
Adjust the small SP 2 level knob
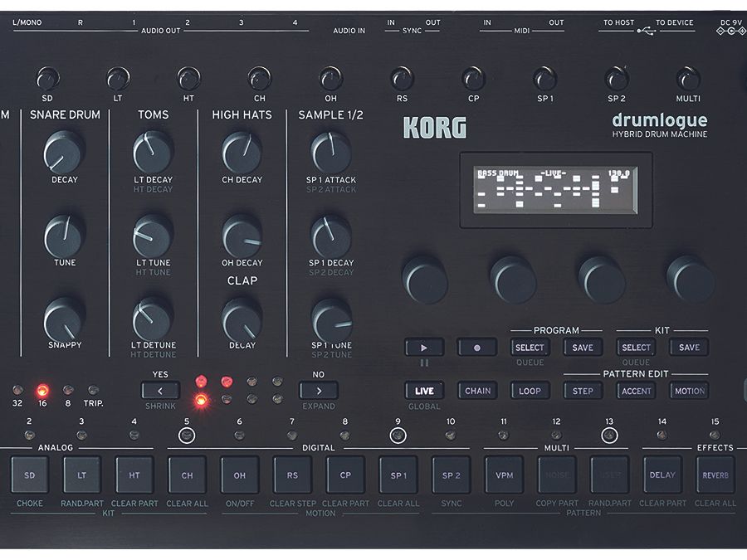click(x=617, y=78)
